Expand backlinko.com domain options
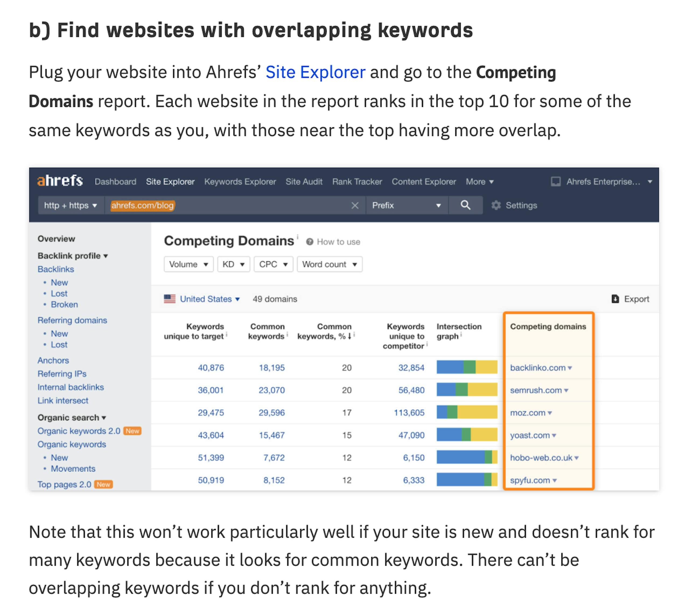Screen dimensions: 685x616 click(x=569, y=368)
